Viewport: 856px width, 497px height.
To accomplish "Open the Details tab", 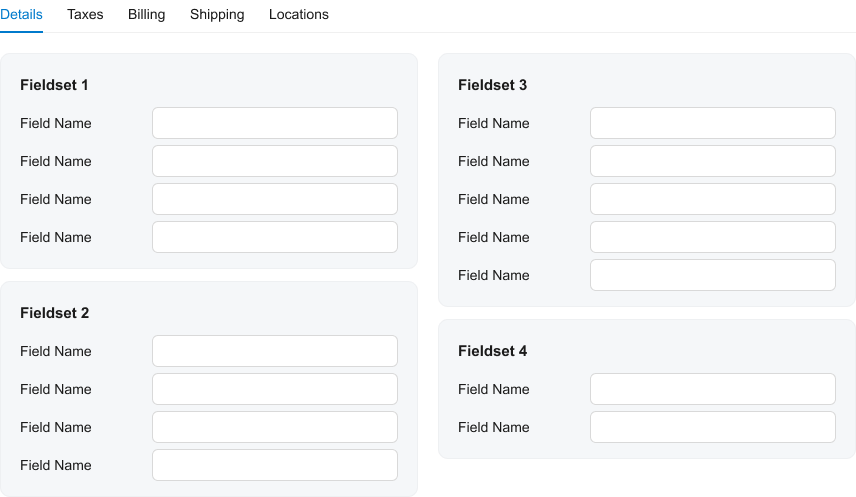I will tap(21, 15).
